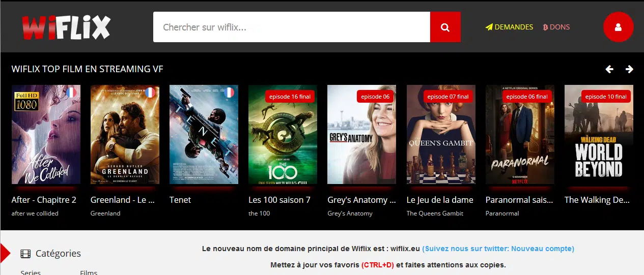Click the '(CTRL+D)' red text
This screenshot has height=275, width=644.
coord(378,265)
